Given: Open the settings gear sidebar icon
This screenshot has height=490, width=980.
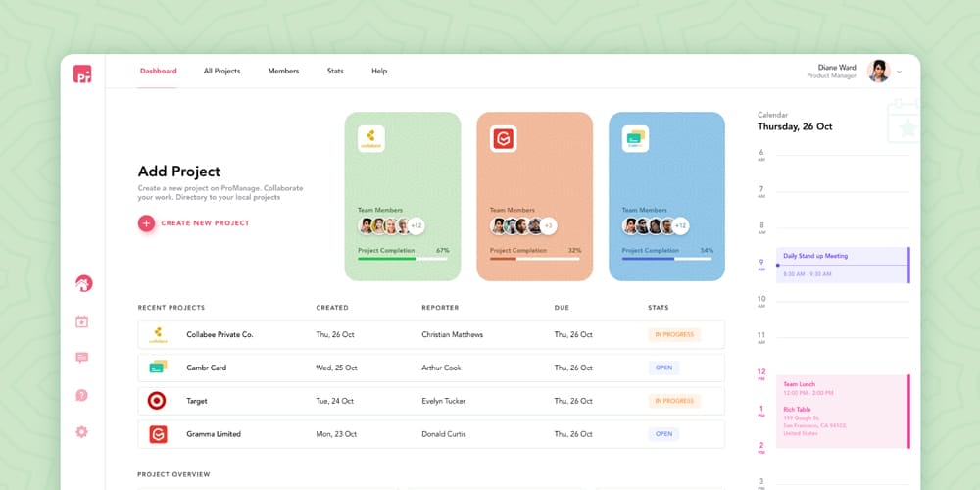Looking at the screenshot, I should [x=82, y=432].
